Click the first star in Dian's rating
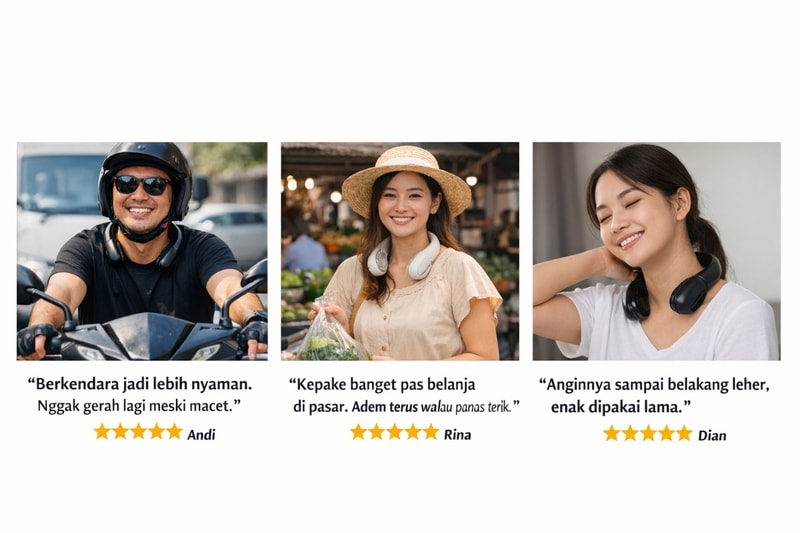Image resolution: width=800 pixels, height=533 pixels. [612, 434]
